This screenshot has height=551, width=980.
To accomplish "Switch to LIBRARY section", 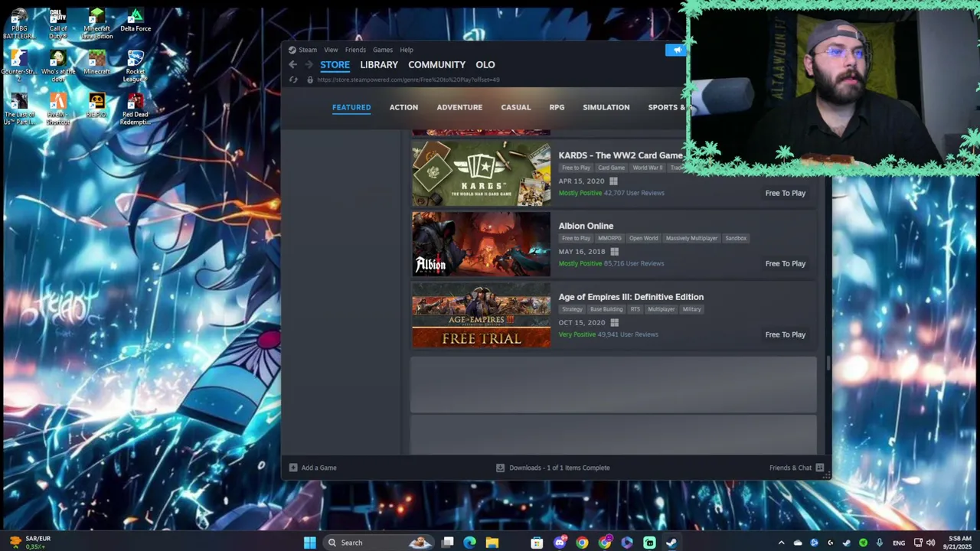I will pos(379,65).
